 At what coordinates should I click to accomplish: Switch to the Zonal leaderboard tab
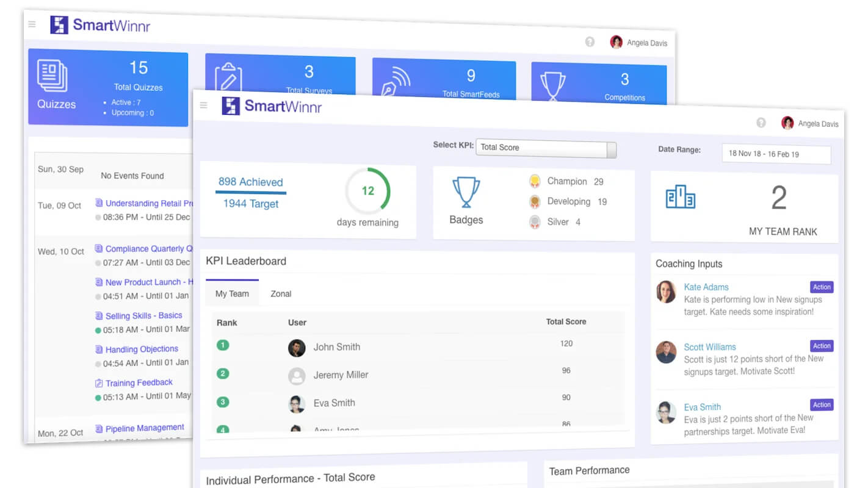pos(281,293)
